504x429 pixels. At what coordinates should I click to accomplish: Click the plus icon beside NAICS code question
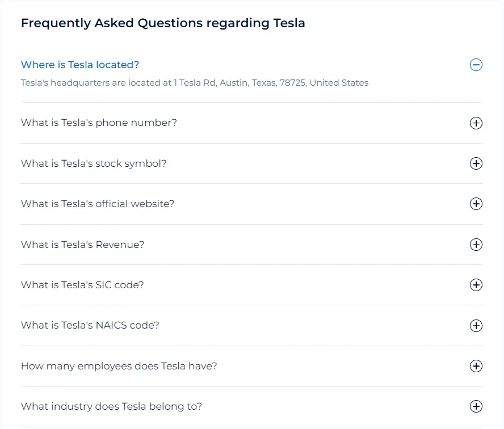(x=476, y=326)
